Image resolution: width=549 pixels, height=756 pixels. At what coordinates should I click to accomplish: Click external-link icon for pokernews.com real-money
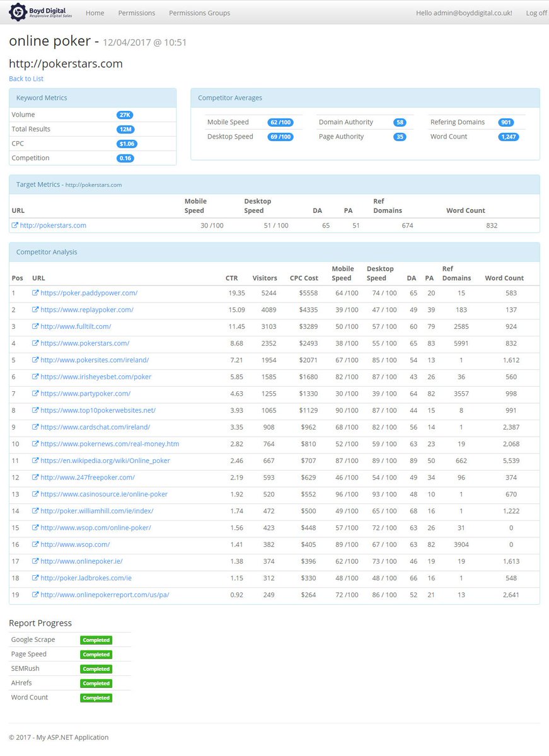click(x=35, y=444)
